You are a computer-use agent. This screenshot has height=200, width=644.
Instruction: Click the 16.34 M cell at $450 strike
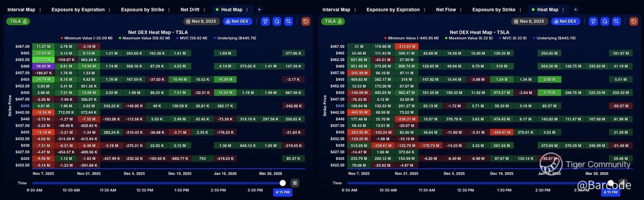[225, 93]
